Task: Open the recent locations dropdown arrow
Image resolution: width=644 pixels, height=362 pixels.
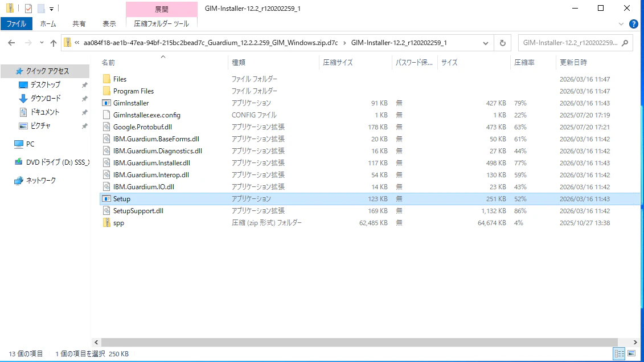Action: 42,43
